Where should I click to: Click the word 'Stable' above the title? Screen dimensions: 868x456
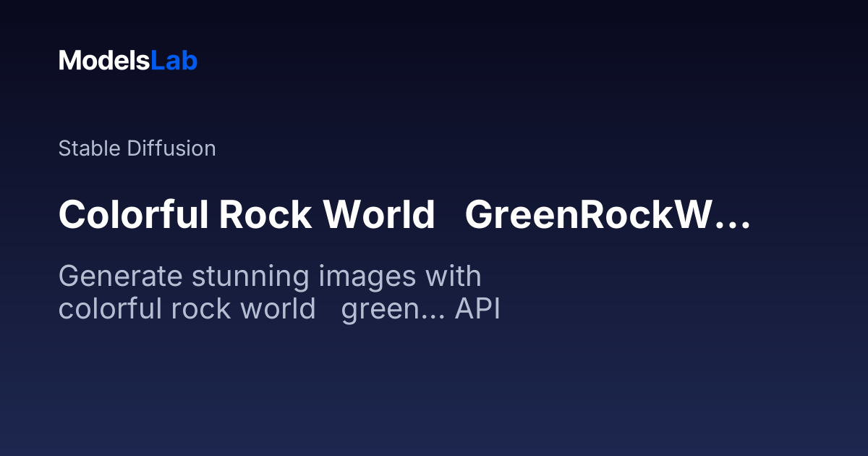[x=90, y=148]
